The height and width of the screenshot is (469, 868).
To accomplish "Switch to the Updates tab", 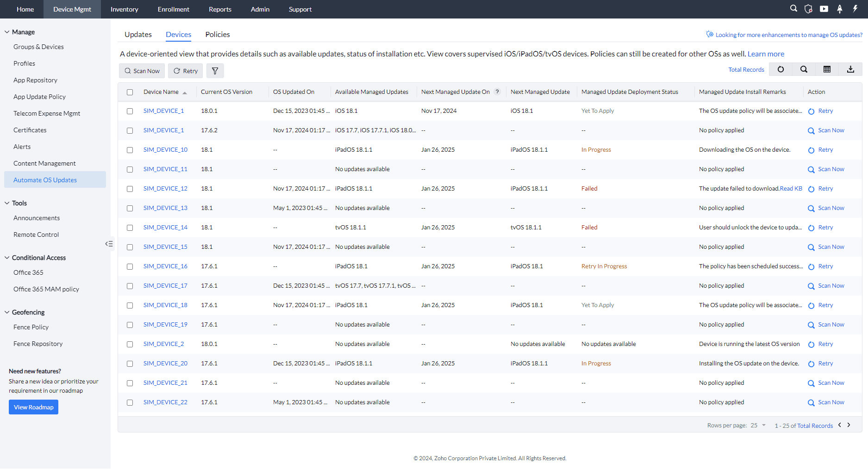I will [x=138, y=35].
